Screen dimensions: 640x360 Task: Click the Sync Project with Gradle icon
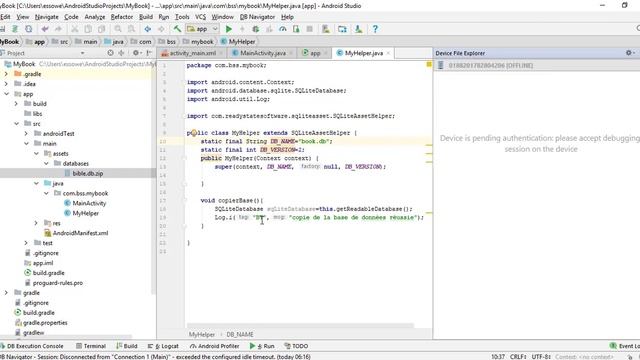(342, 29)
